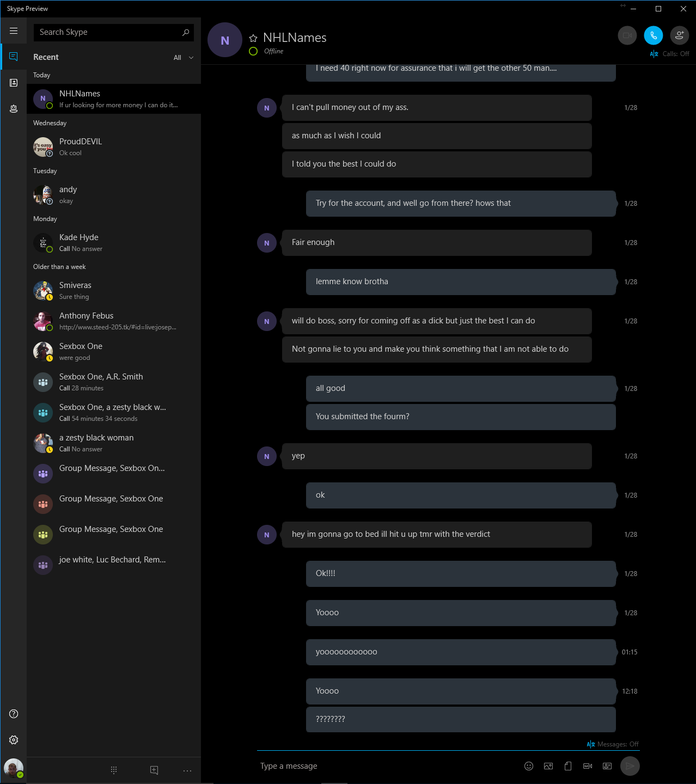The width and height of the screenshot is (696, 784).
Task: Open the emoji picker
Action: pyautogui.click(x=529, y=766)
